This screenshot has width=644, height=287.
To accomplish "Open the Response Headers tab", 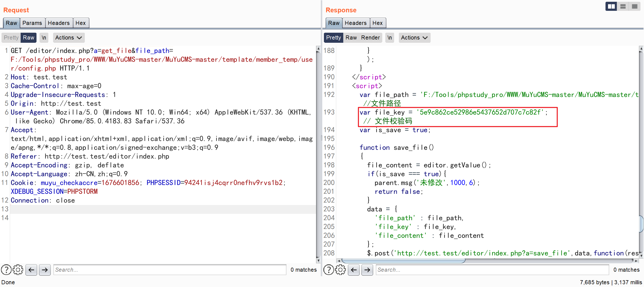I will pos(355,23).
